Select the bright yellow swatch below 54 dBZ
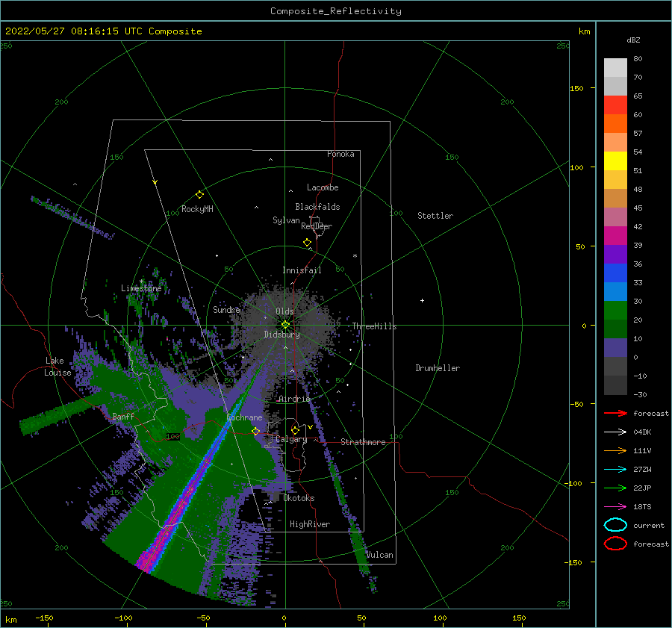 [615, 161]
